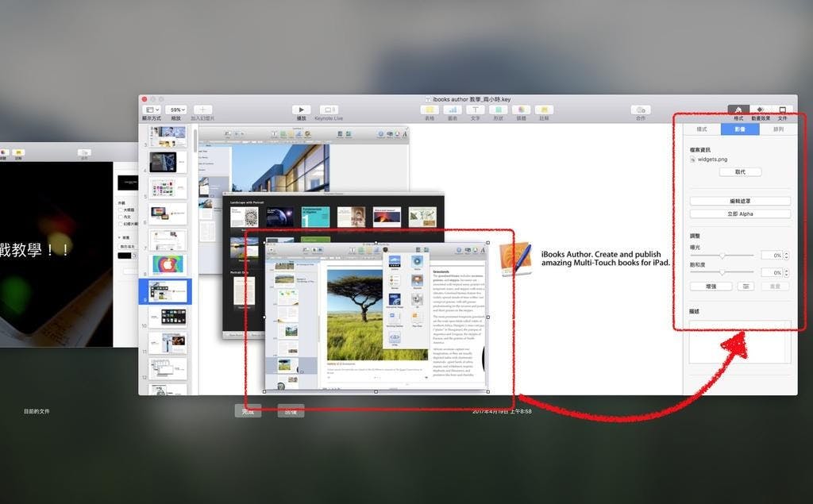Open the 59% zoom dropdown
The height and width of the screenshot is (504, 813).
(x=175, y=110)
